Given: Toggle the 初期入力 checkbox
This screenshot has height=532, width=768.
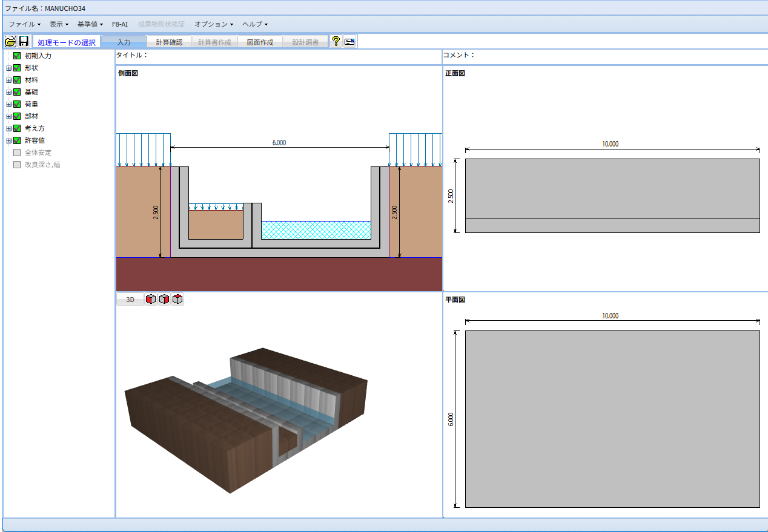Looking at the screenshot, I should coord(17,56).
